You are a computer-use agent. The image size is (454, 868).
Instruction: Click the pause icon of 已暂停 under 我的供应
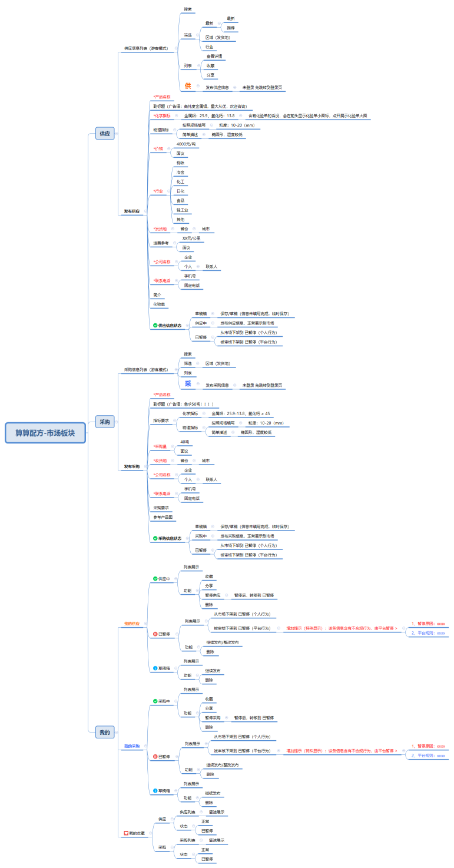click(x=155, y=634)
